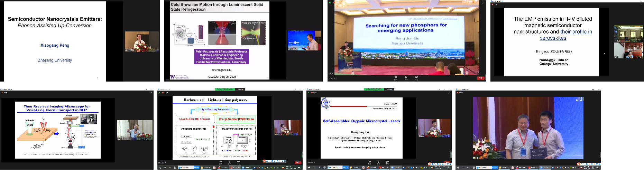Click red Leave button in Xiamen University window
This screenshot has width=644, height=170.
tap(480, 78)
